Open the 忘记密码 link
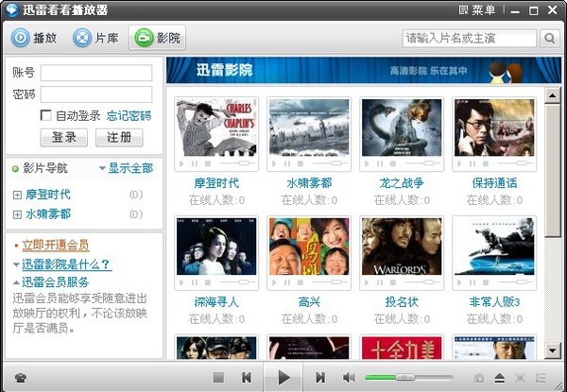Viewport: 567px width, 392px height. pos(129,116)
